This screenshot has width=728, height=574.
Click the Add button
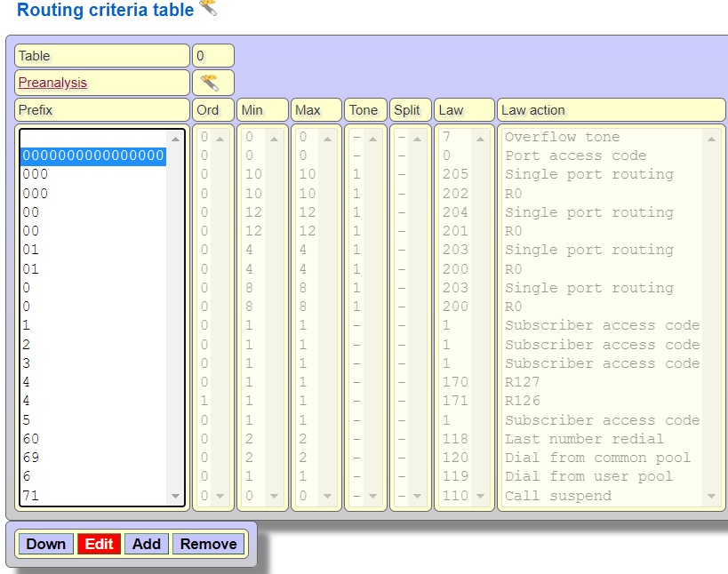147,544
